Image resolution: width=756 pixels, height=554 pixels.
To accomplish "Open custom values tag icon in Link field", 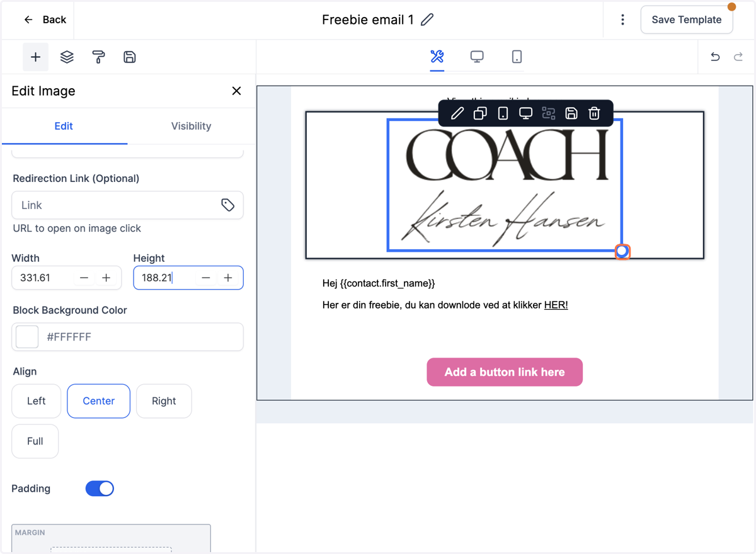I will (x=227, y=205).
